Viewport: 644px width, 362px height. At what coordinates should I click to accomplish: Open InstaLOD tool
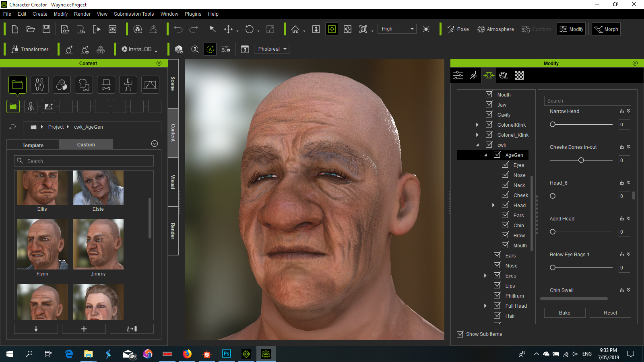pyautogui.click(x=139, y=49)
